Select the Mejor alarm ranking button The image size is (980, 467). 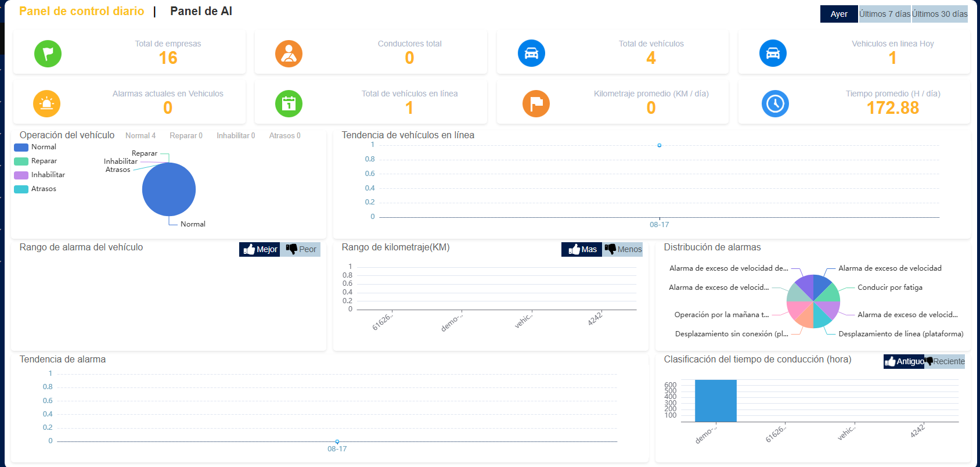pyautogui.click(x=260, y=249)
